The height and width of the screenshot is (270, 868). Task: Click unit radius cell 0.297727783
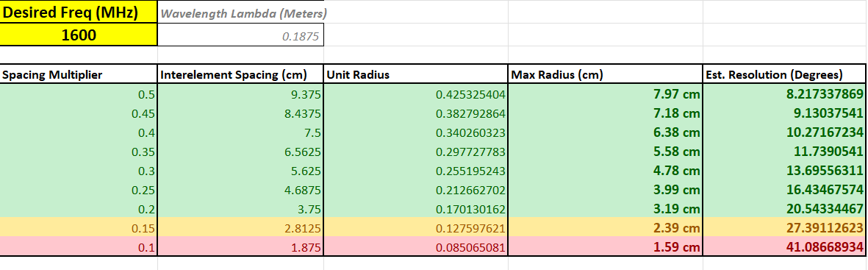pyautogui.click(x=416, y=152)
